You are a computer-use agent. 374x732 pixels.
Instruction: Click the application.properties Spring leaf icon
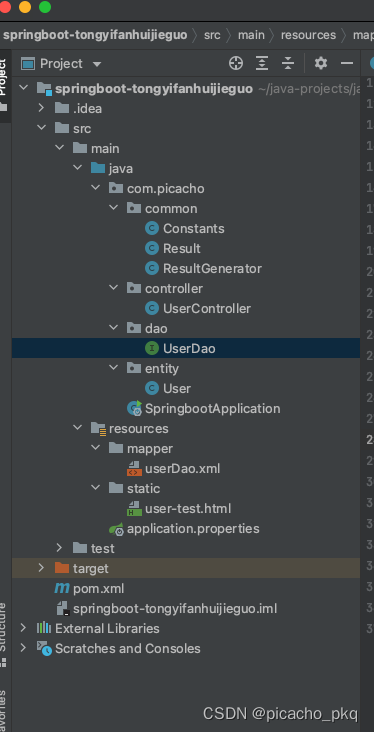(116, 529)
